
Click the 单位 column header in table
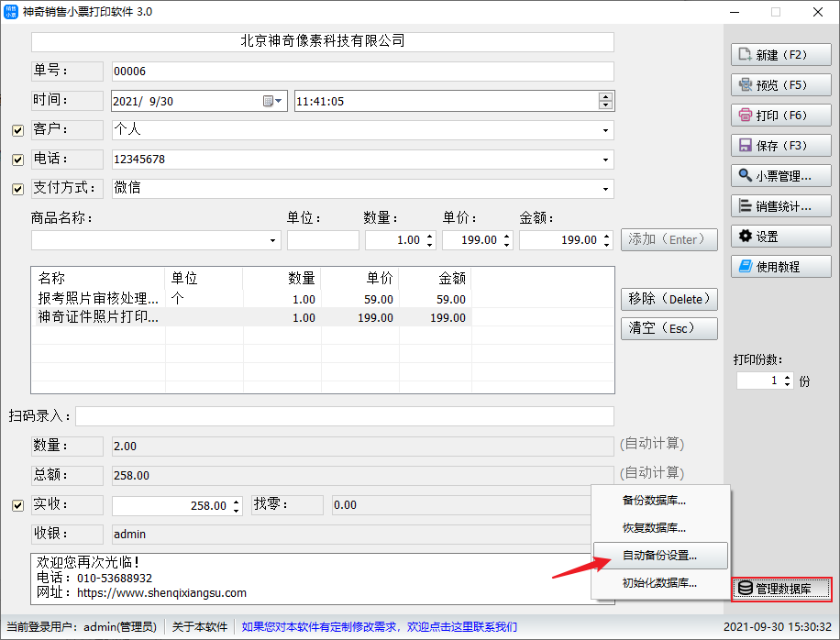point(204,278)
